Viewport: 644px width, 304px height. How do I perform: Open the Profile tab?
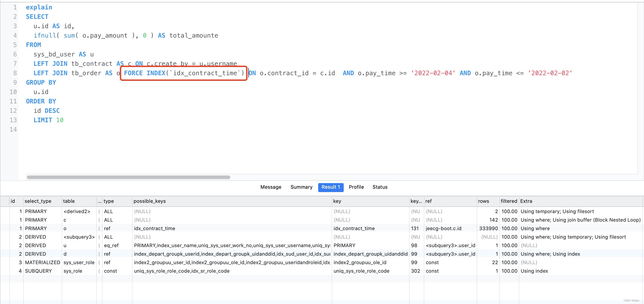pos(356,187)
